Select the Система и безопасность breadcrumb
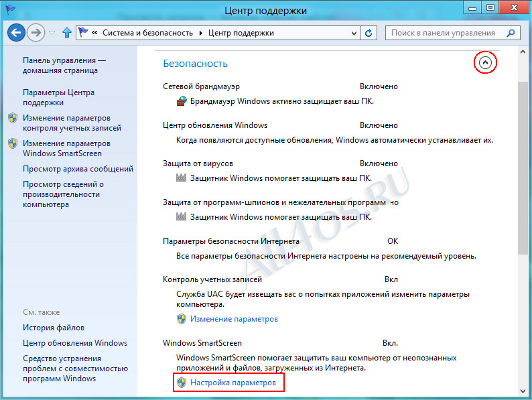Image resolution: width=532 pixels, height=400 pixels. pos(147,33)
